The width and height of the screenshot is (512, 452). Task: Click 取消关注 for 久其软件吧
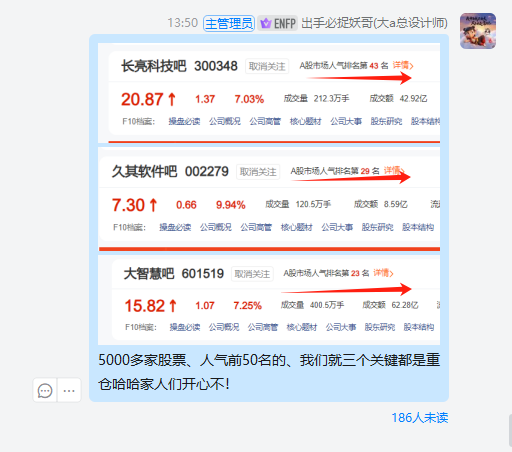tap(258, 172)
